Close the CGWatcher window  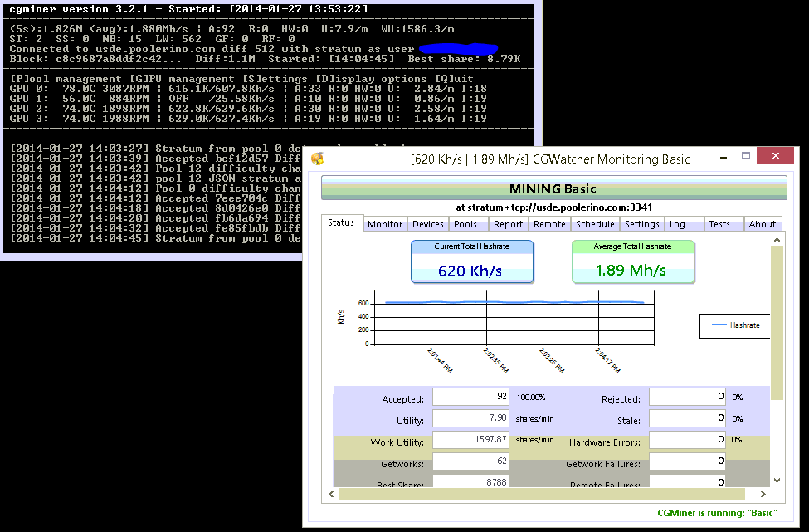(775, 155)
